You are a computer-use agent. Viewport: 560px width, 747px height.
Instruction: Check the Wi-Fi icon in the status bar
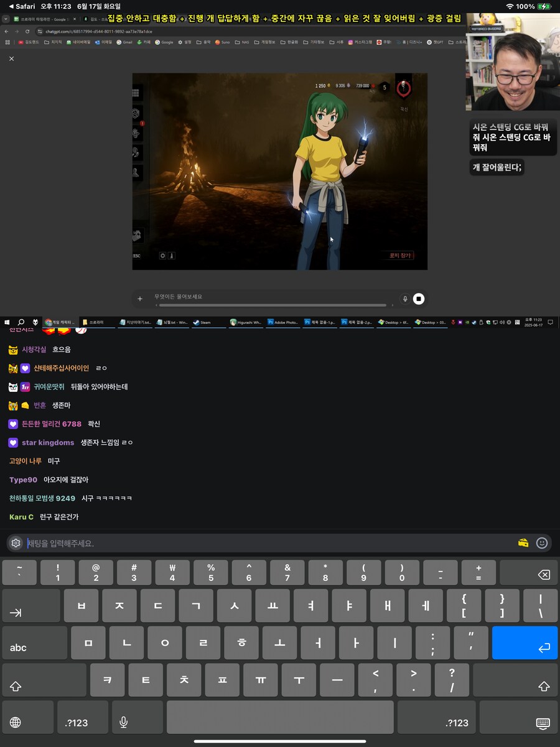point(510,6)
